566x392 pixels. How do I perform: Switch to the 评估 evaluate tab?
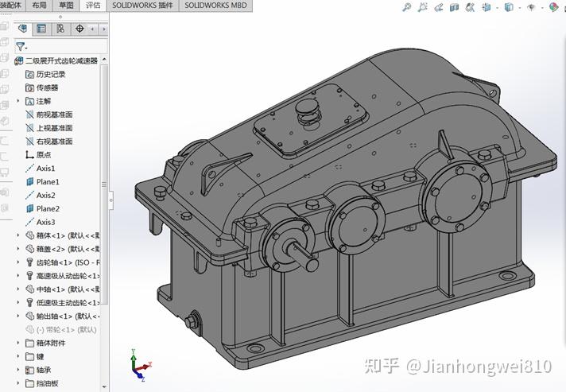pyautogui.click(x=93, y=5)
